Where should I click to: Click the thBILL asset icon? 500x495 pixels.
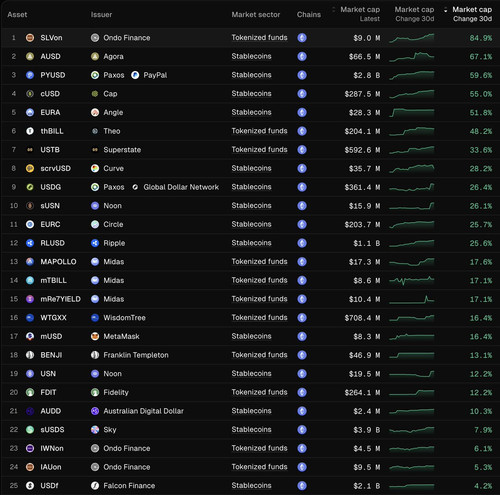(30, 131)
